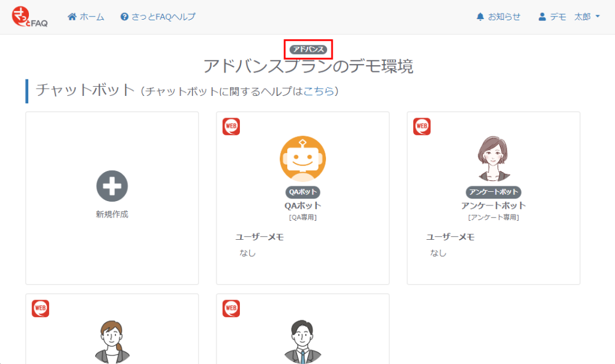Click the plus icon to create new chatbot
The height and width of the screenshot is (364, 615).
(x=112, y=186)
